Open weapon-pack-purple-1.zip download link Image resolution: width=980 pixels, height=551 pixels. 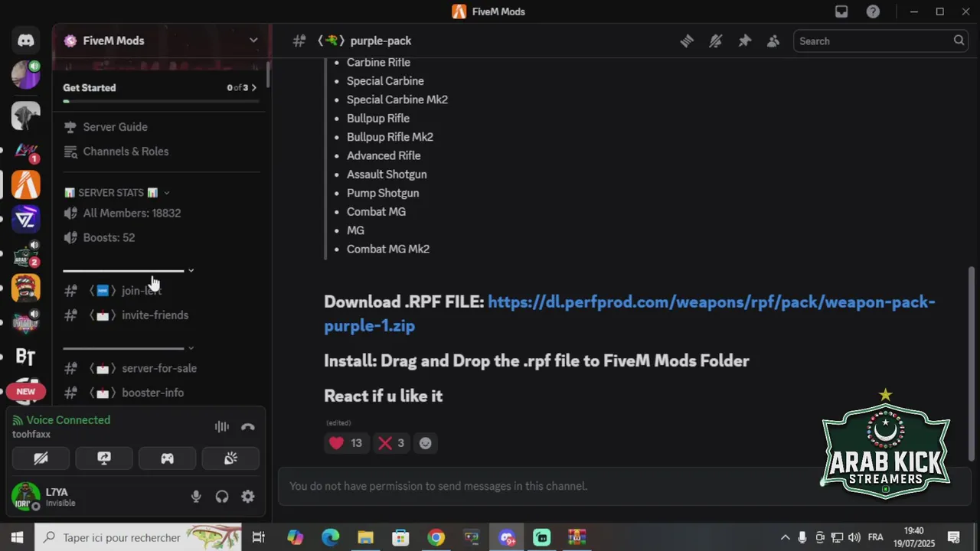629,314
